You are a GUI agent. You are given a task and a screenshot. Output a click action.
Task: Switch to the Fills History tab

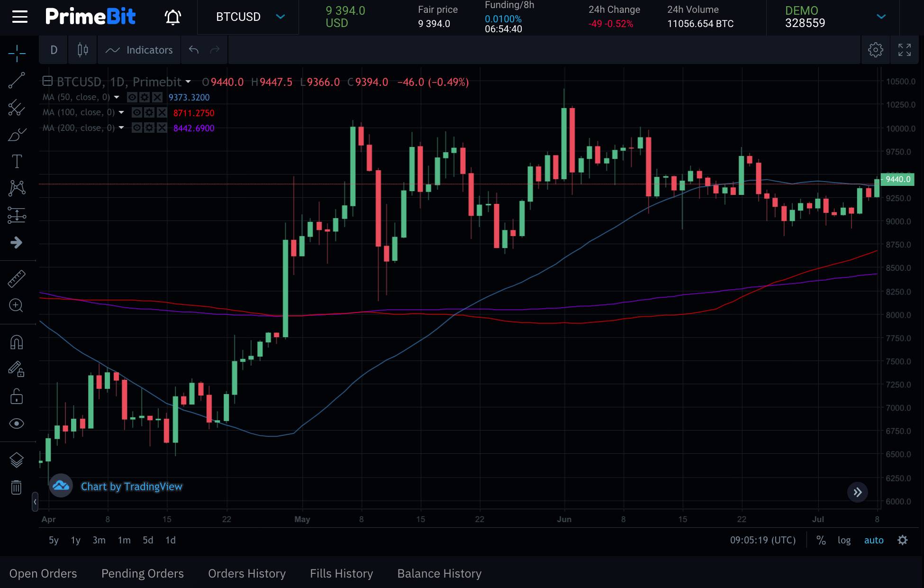click(x=341, y=573)
